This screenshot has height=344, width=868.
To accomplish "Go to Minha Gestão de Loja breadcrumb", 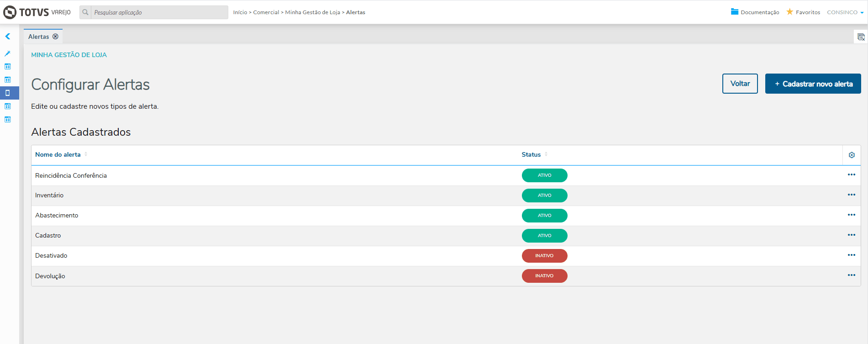I will 313,12.
